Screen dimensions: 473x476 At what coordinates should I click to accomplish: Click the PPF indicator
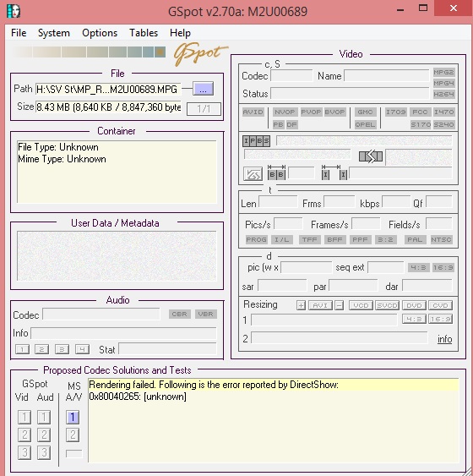pyautogui.click(x=360, y=239)
